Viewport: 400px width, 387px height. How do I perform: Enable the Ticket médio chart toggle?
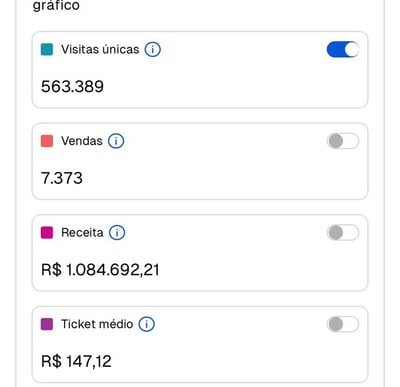coord(343,324)
